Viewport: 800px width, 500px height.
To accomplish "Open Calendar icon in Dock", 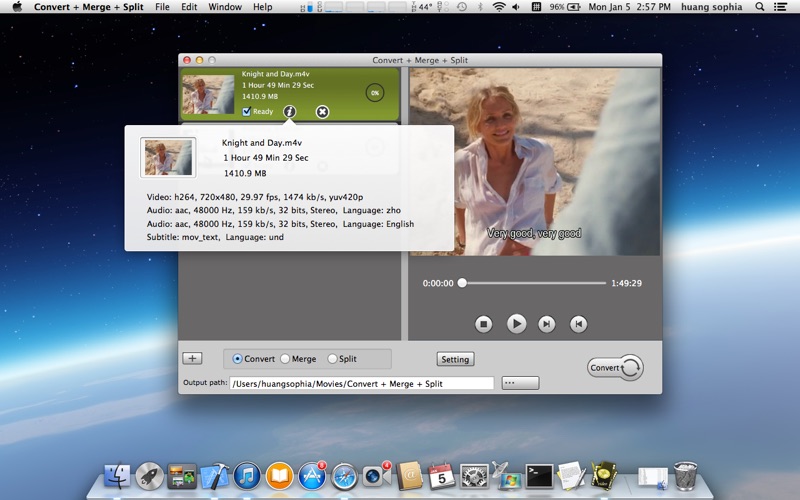I will (x=442, y=477).
